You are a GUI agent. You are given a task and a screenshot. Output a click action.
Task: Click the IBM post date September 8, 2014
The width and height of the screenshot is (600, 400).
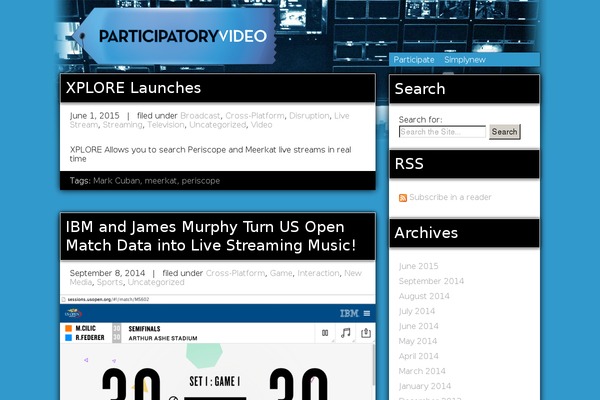tap(107, 273)
